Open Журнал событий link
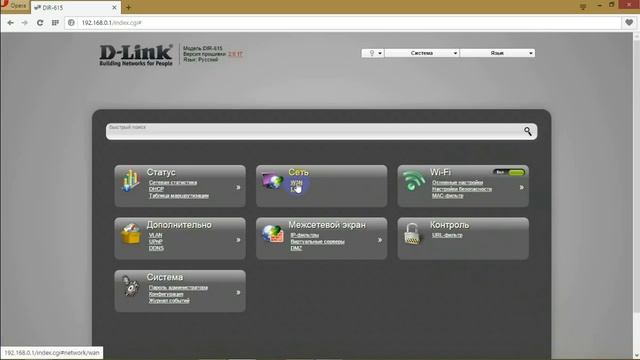 (x=169, y=300)
